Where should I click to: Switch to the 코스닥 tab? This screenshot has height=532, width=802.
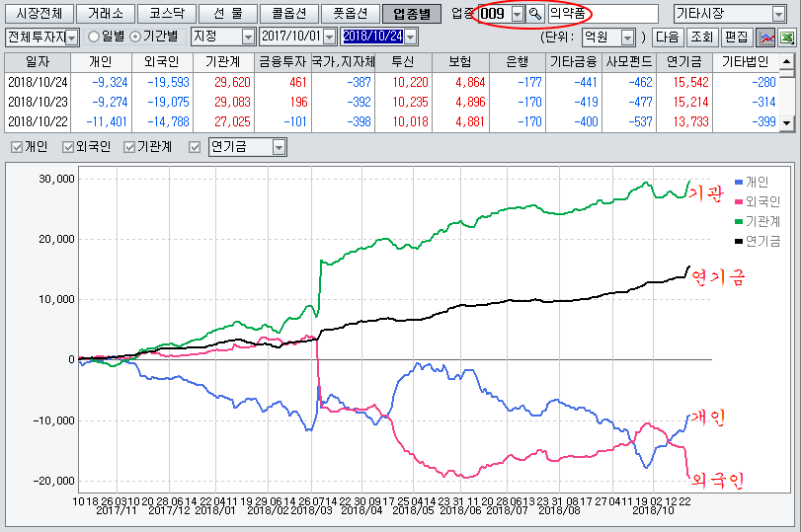pyautogui.click(x=164, y=14)
